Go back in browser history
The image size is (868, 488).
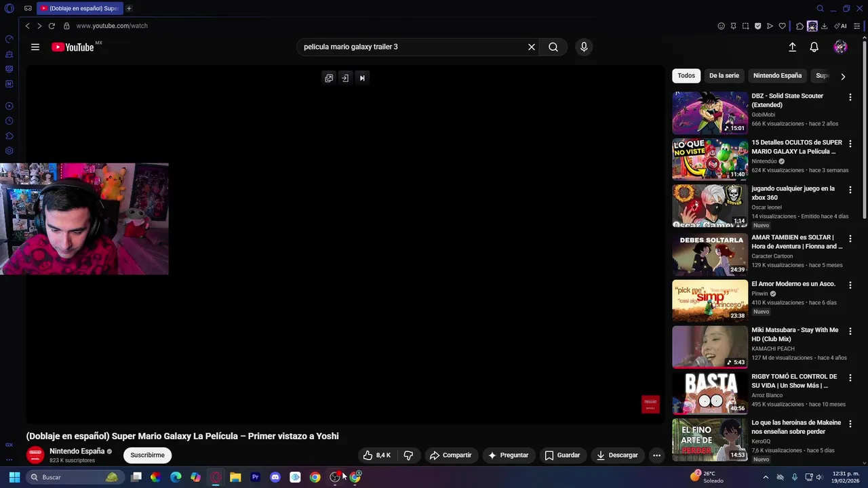tap(27, 26)
